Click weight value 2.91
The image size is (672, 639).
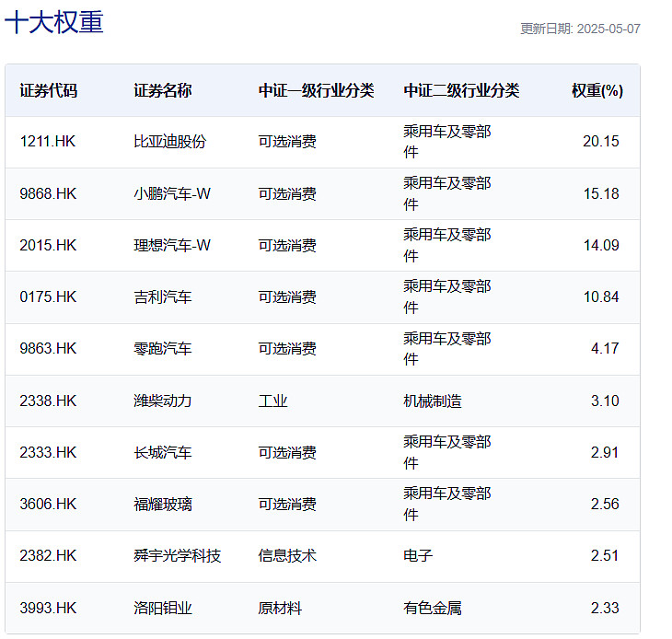pyautogui.click(x=605, y=452)
